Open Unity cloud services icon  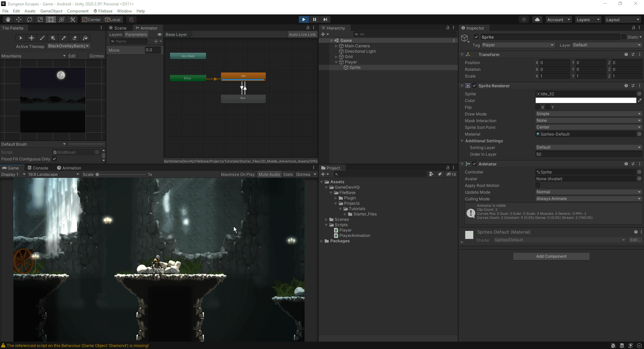click(537, 19)
